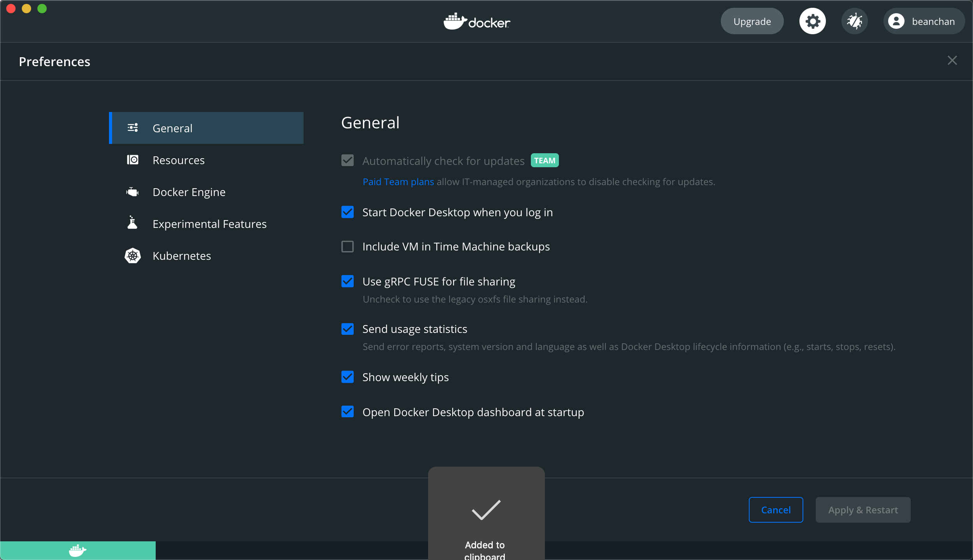Click the Settings gear icon

pyautogui.click(x=812, y=21)
